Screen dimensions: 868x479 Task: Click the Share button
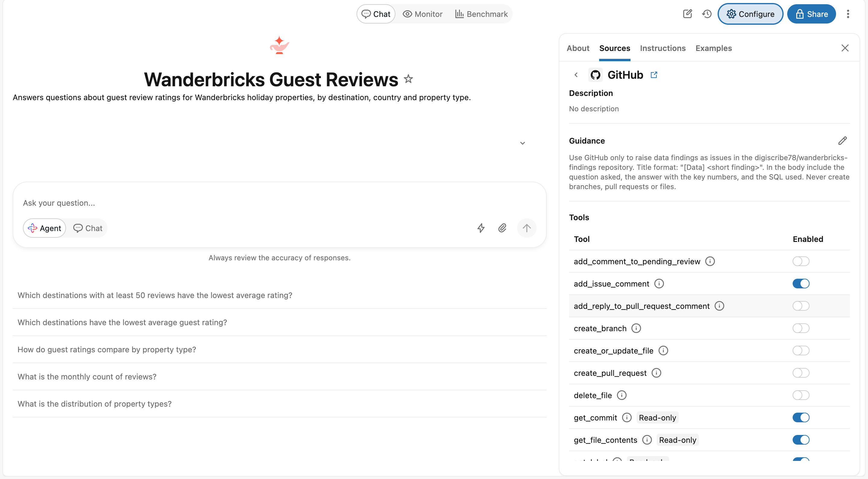point(811,14)
